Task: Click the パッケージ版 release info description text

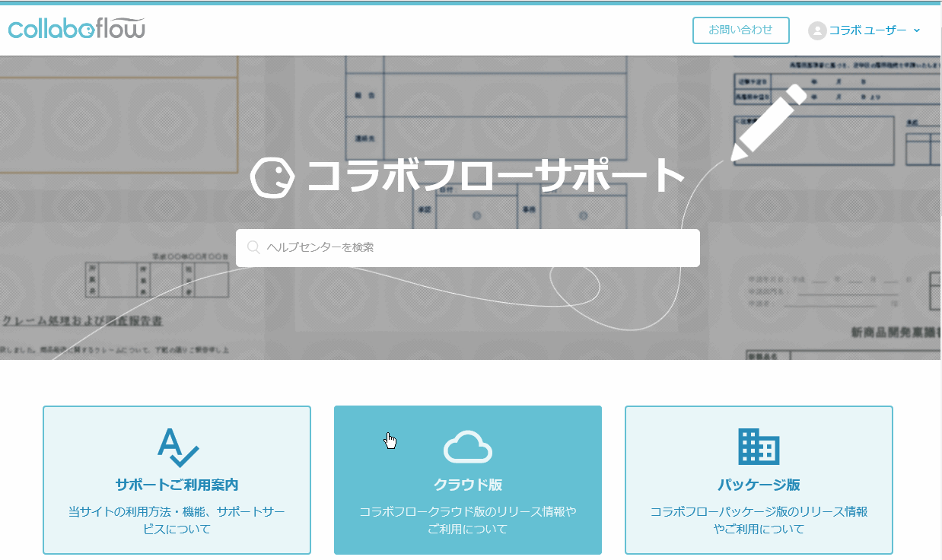Action: click(759, 520)
